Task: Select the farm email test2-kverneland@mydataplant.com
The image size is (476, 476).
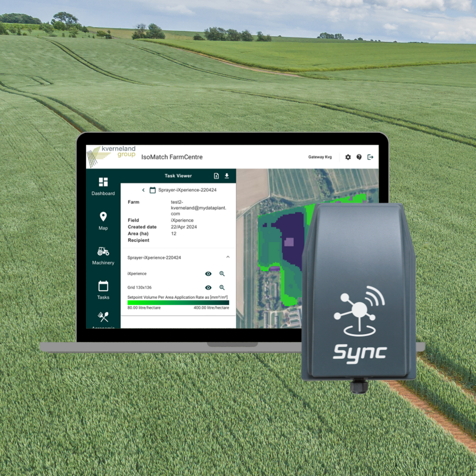Action: pos(198,208)
